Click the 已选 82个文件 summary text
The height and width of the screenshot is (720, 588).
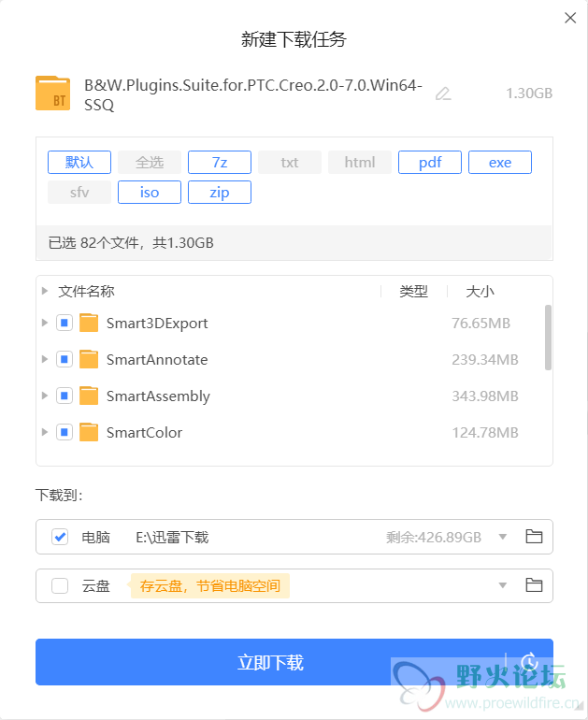pyautogui.click(x=131, y=243)
